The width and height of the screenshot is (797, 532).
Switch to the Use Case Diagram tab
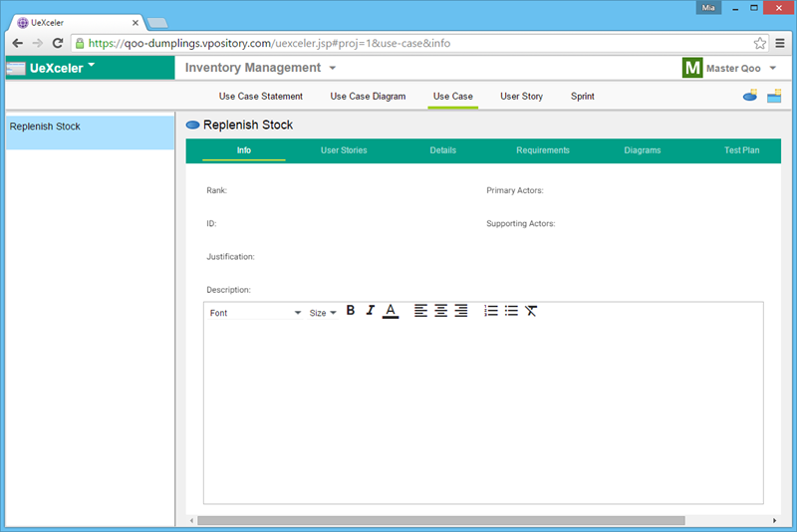pos(368,96)
